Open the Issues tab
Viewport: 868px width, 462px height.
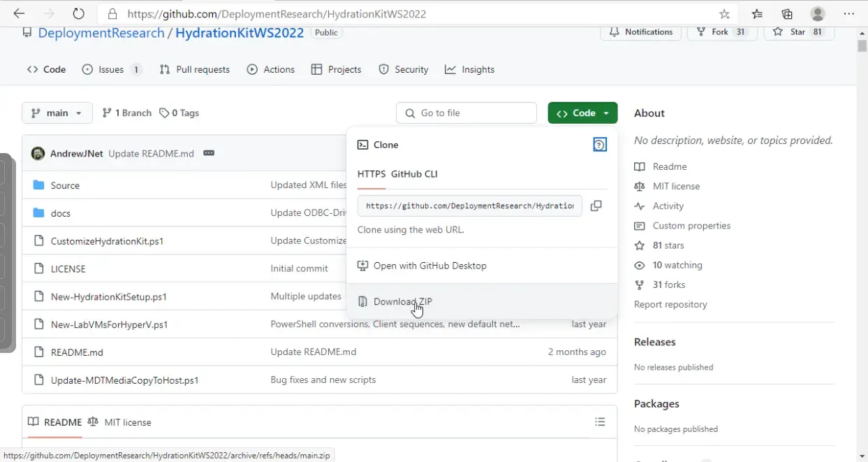(x=112, y=69)
